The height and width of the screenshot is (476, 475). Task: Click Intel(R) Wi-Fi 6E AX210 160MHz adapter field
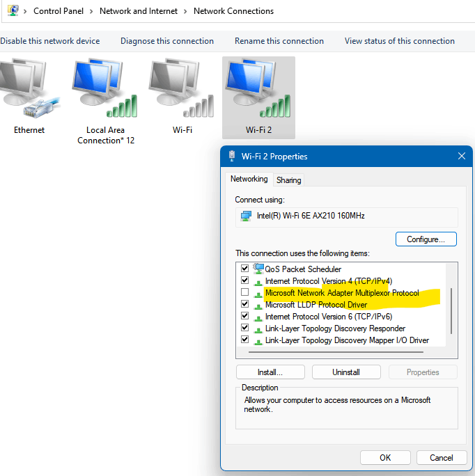pos(346,217)
